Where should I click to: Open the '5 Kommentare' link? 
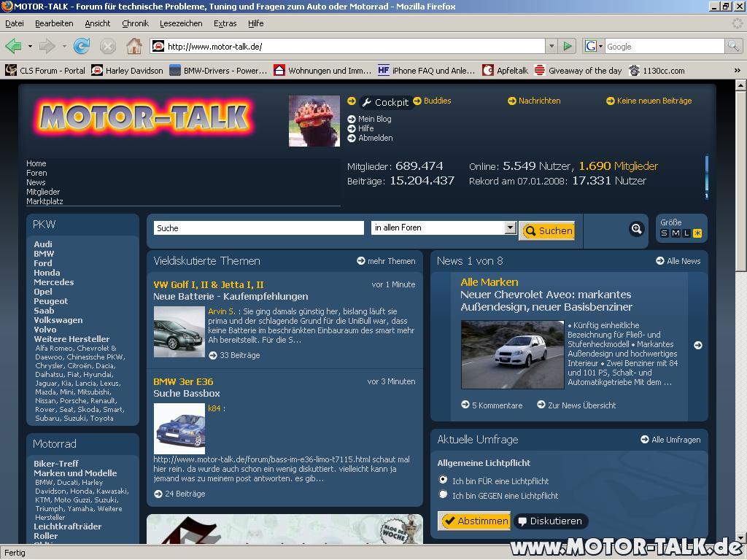(492, 405)
